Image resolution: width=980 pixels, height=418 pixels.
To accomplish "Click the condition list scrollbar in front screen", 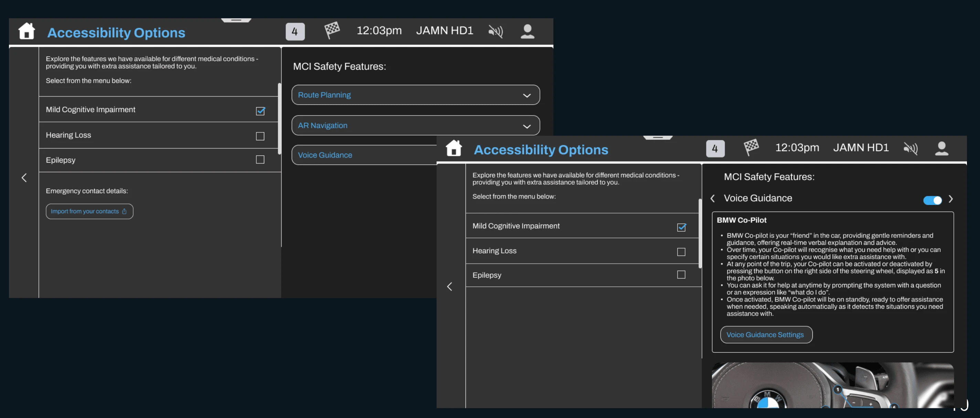I will point(700,233).
